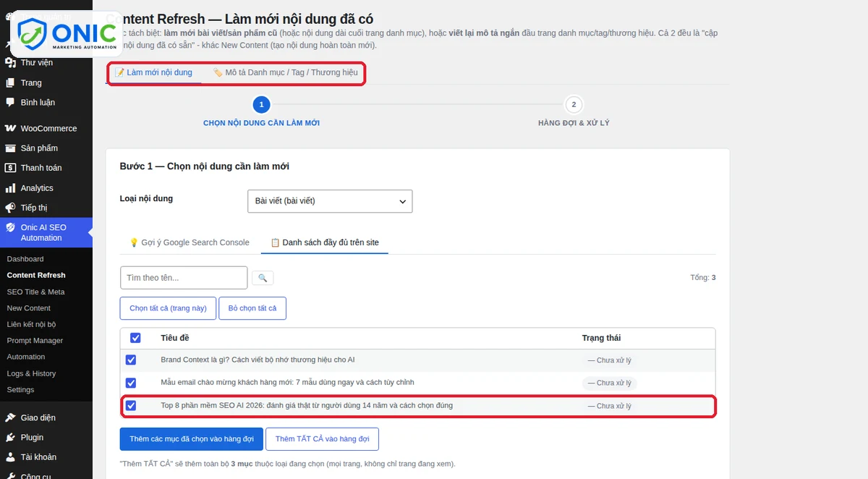Click Chưa xử lý status of Top 8 row
Image resolution: width=868 pixels, height=479 pixels.
point(609,406)
